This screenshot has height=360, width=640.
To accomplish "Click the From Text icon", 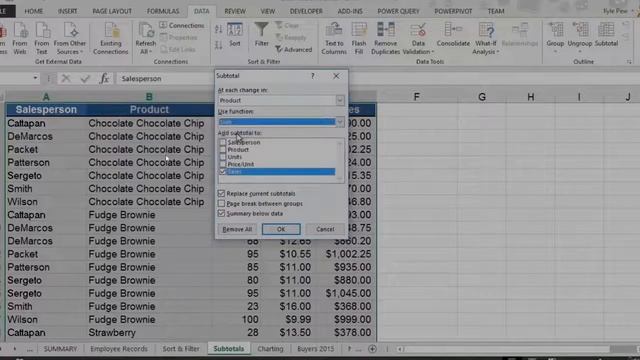I will click(42, 38).
